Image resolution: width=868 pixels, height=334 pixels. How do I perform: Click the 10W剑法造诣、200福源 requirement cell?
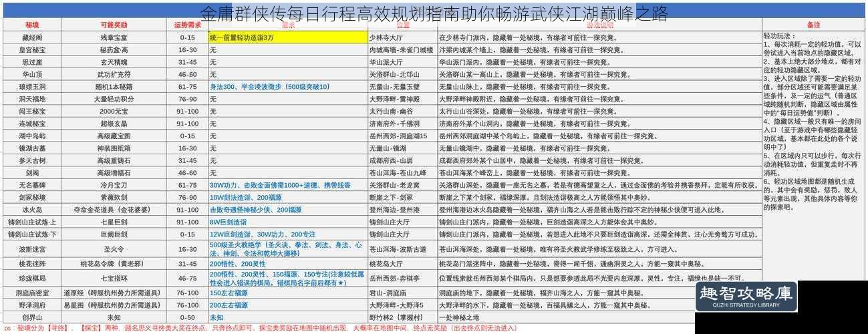[288, 197]
